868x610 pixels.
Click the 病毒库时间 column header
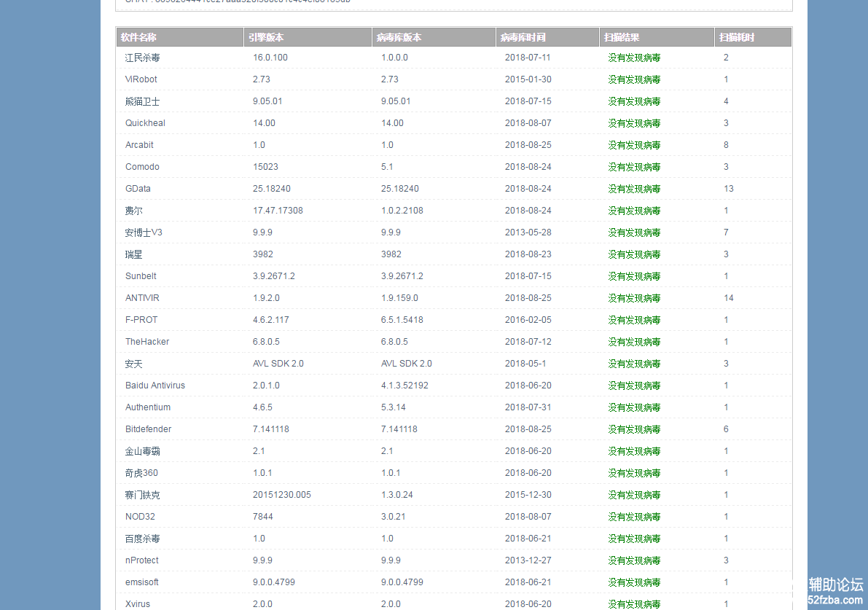point(547,37)
